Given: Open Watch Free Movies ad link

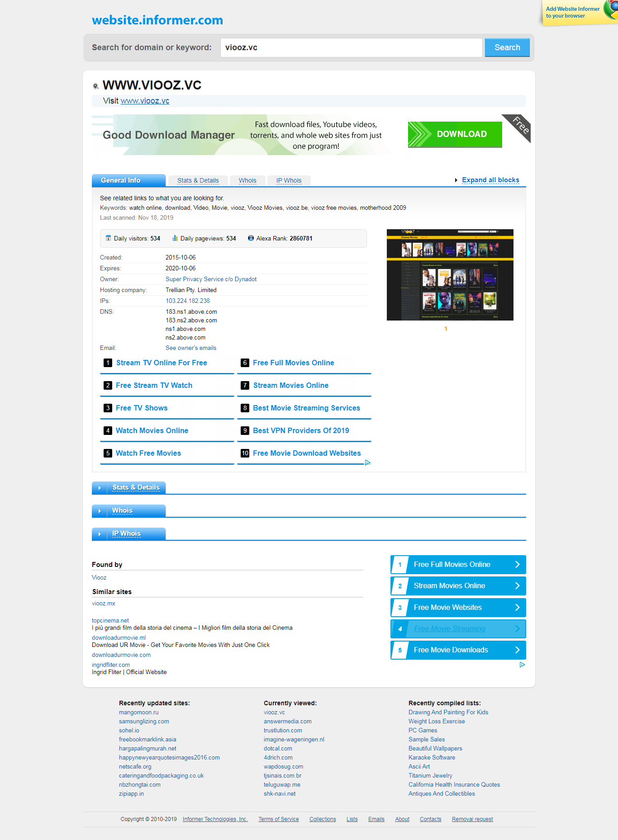Looking at the screenshot, I should 148,453.
